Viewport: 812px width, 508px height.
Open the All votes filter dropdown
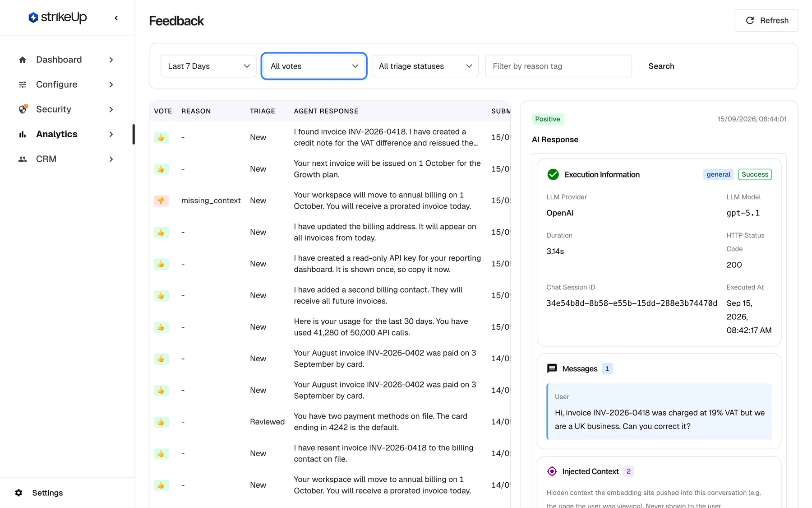(x=314, y=66)
